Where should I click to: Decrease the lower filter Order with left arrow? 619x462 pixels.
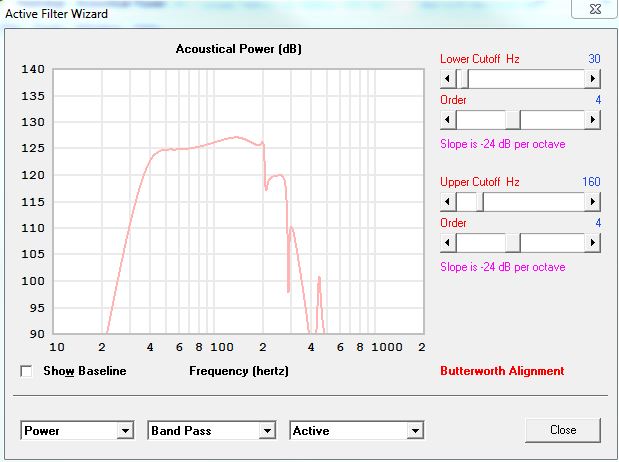448,119
